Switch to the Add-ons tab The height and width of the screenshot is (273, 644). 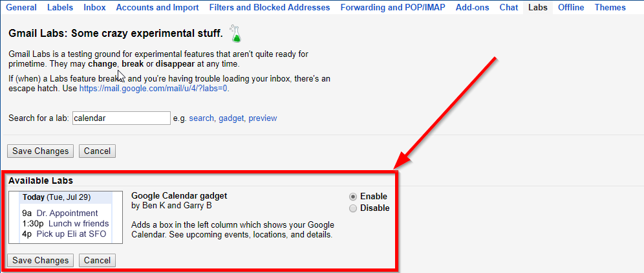click(472, 7)
